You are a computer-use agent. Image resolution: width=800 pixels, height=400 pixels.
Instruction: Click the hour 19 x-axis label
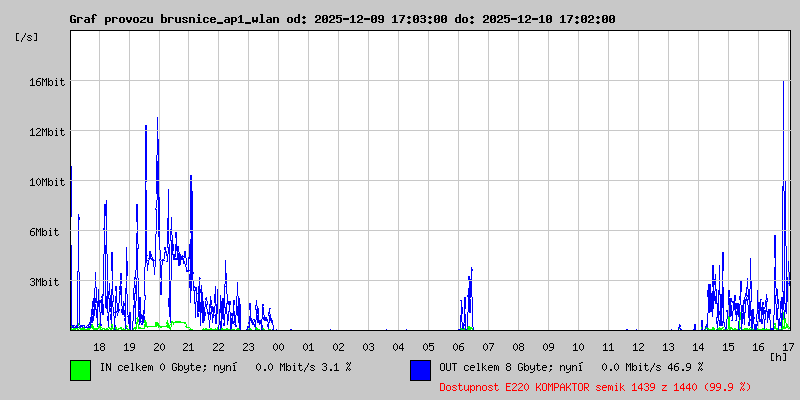tap(129, 347)
